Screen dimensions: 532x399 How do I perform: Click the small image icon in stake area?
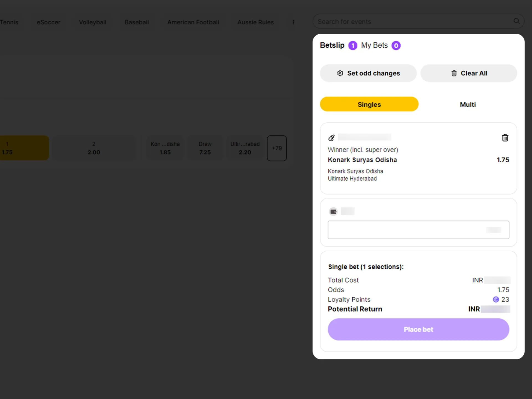click(333, 211)
